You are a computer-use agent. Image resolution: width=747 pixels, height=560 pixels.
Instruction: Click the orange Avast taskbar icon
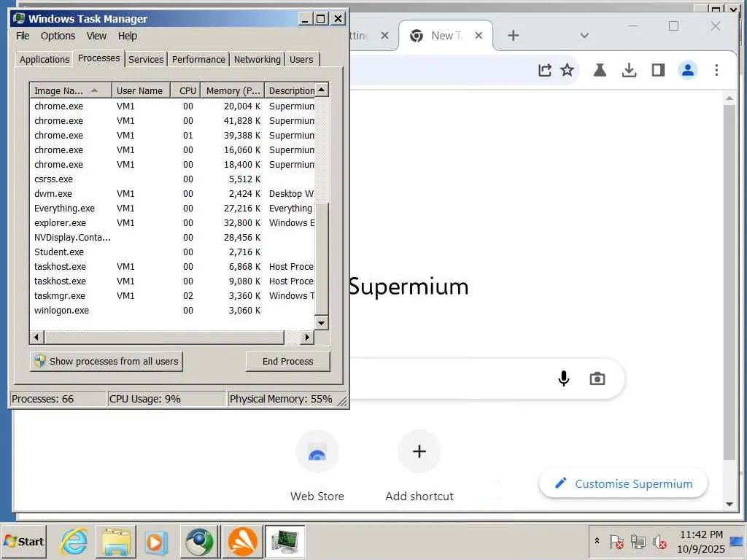point(242,542)
